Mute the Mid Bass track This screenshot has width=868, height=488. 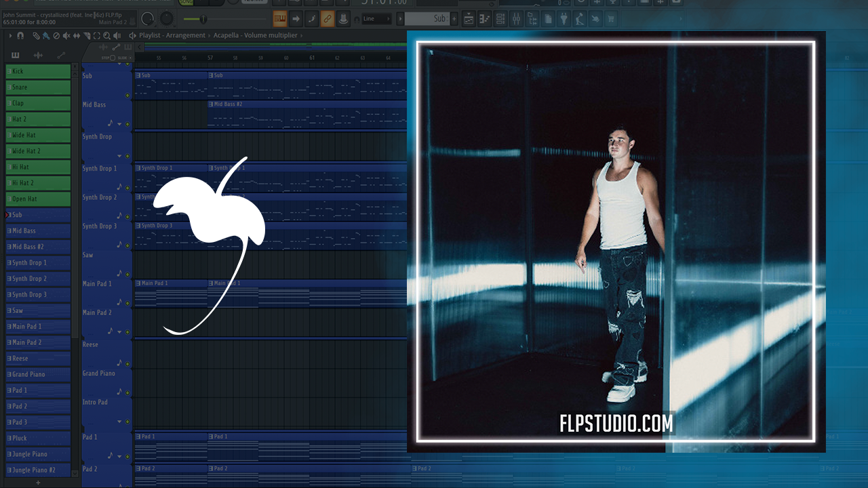click(127, 124)
